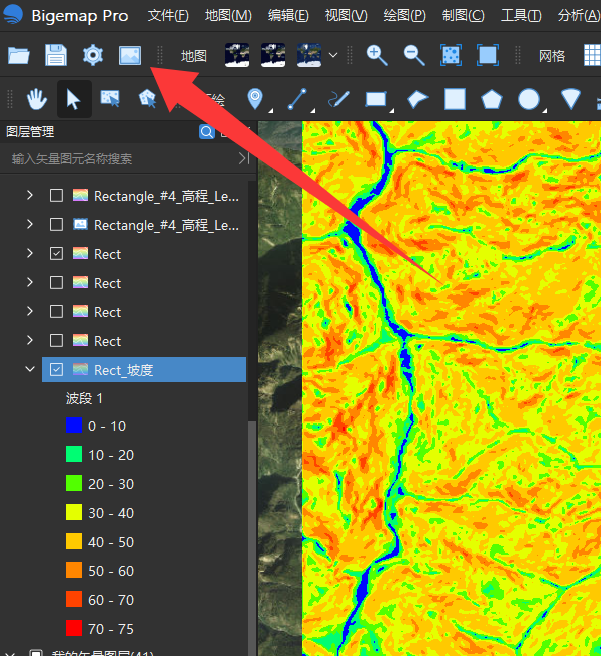Click the '20 - 30' legend label
The width and height of the screenshot is (601, 656).
click(x=111, y=484)
